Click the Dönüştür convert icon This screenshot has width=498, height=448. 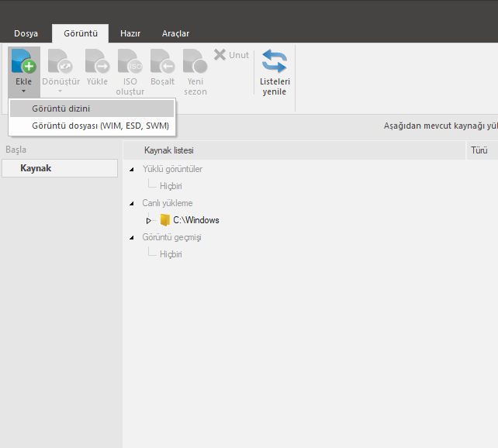[61, 61]
